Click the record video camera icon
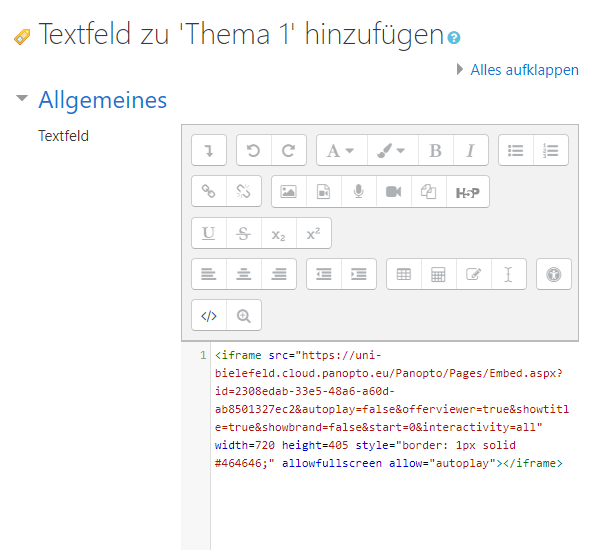This screenshot has height=550, width=595. pos(394,191)
